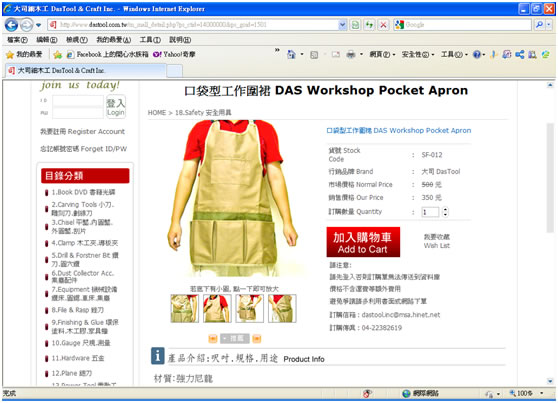Click the Help question mark icon
Image resolution: width=558 pixels, height=403 pixels.
click(477, 54)
